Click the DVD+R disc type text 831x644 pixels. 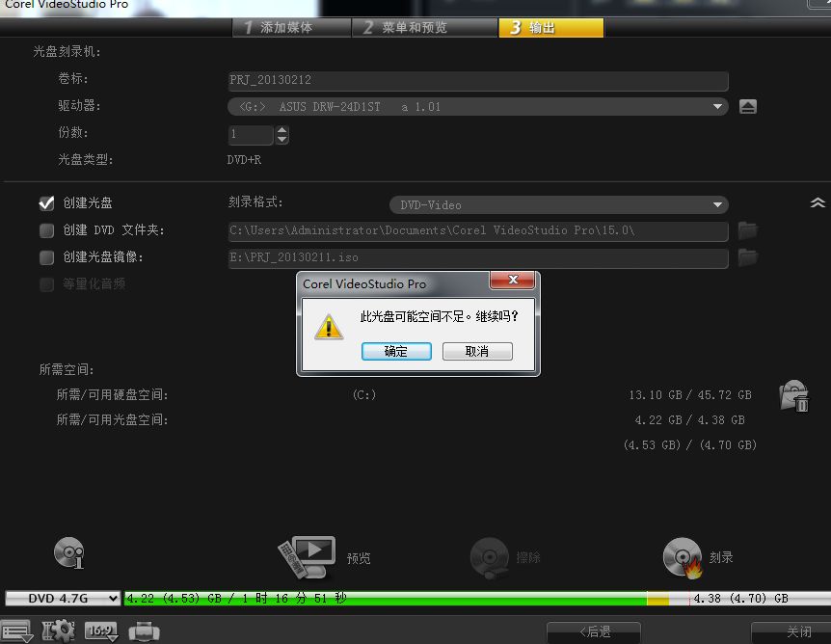pyautogui.click(x=244, y=160)
